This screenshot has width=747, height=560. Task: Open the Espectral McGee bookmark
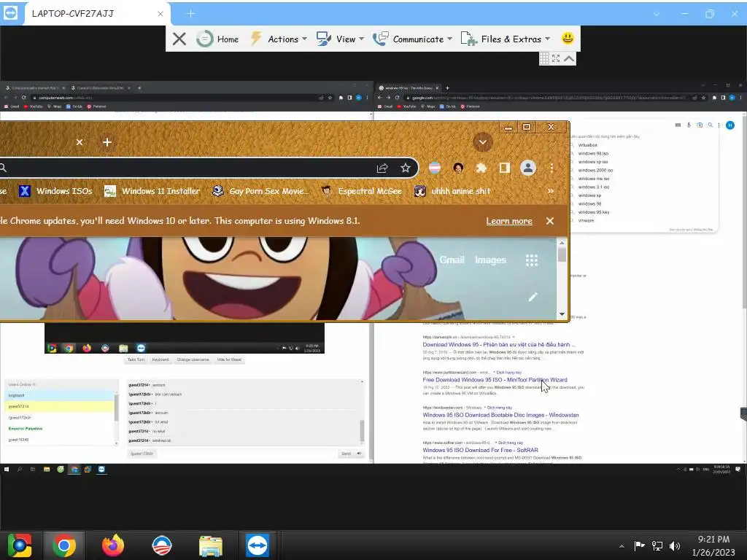(x=362, y=191)
